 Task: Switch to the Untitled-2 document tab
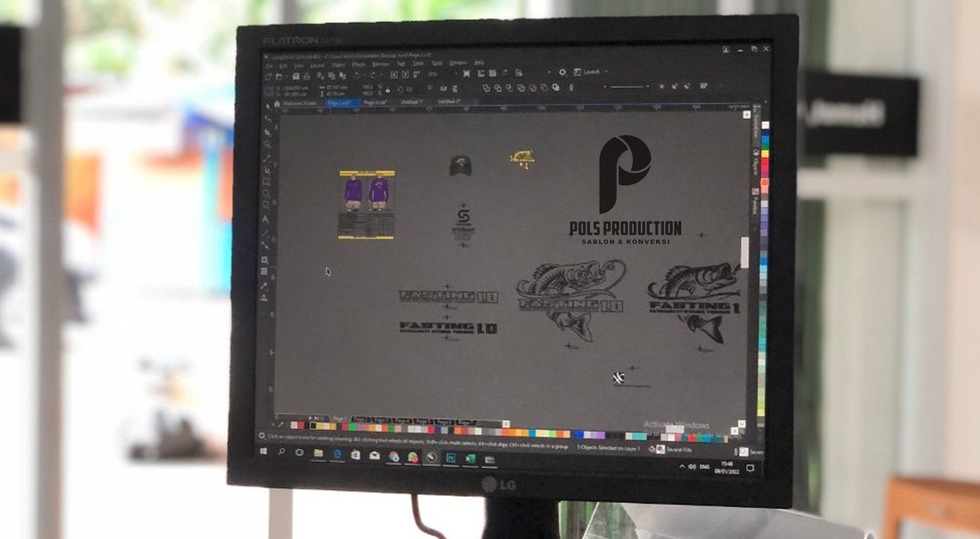tap(449, 102)
